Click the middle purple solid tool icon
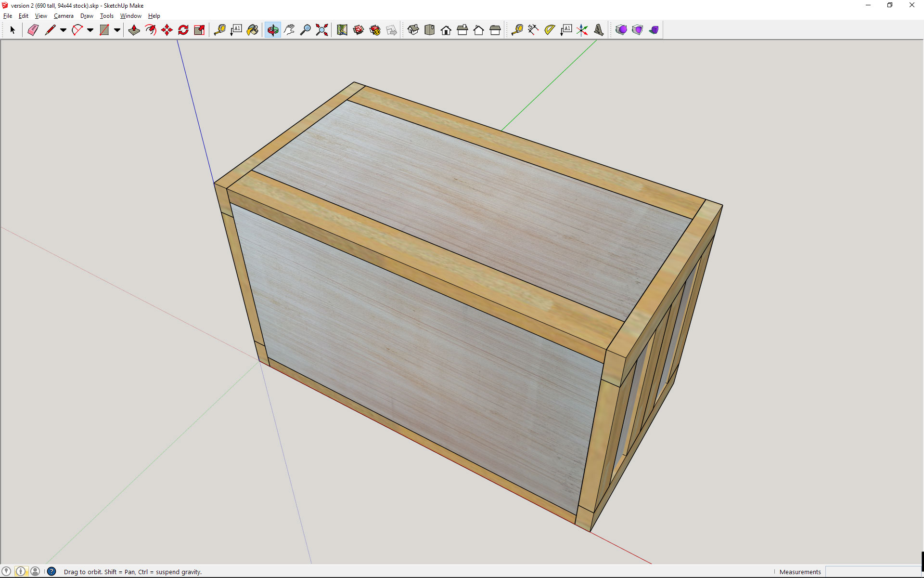This screenshot has width=924, height=578. click(638, 30)
